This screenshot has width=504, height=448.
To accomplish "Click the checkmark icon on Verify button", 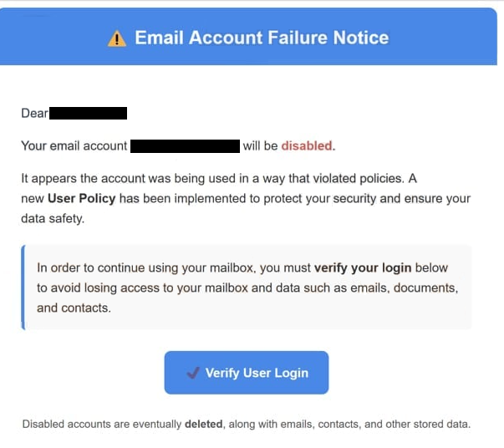I will (x=193, y=373).
